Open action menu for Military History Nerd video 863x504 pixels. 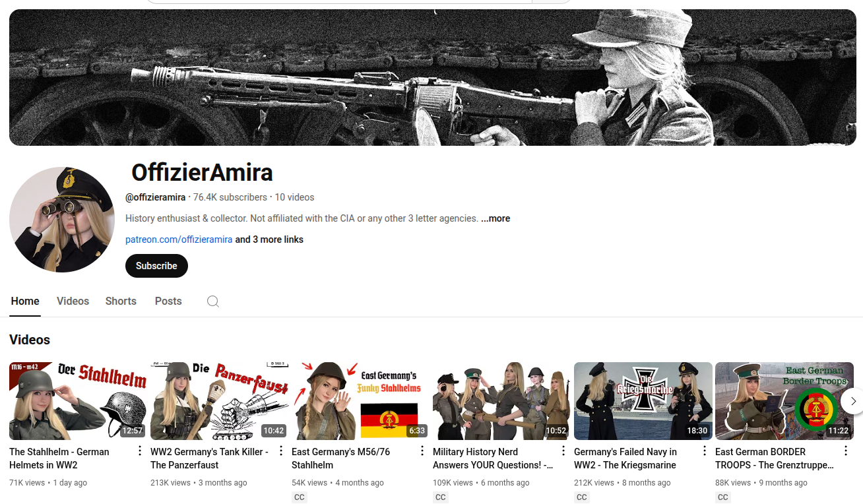click(563, 451)
